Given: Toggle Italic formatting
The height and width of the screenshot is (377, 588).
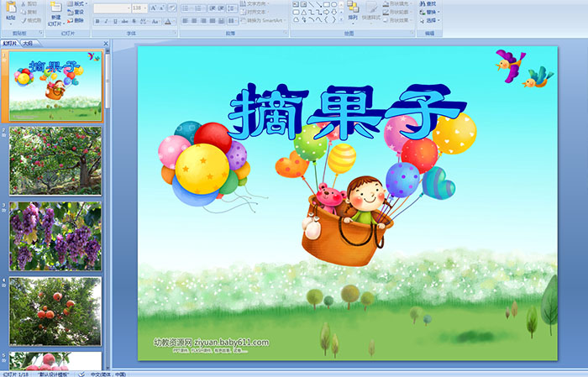Looking at the screenshot, I should click(106, 21).
